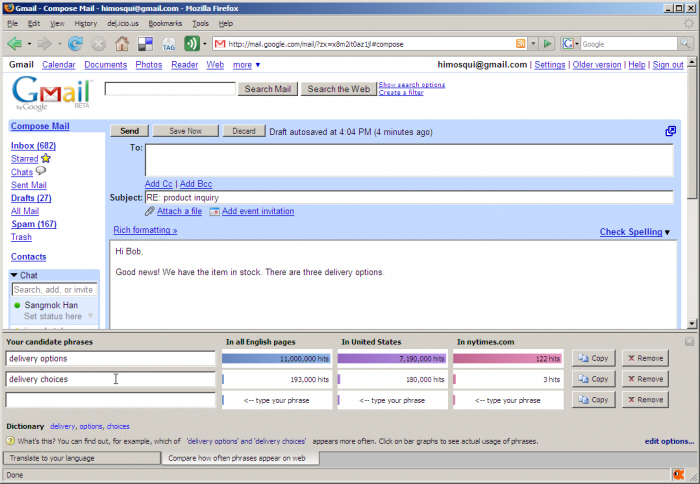This screenshot has width=700, height=484.
Task: Click the 7,190,000 hits United States bar
Action: click(392, 358)
